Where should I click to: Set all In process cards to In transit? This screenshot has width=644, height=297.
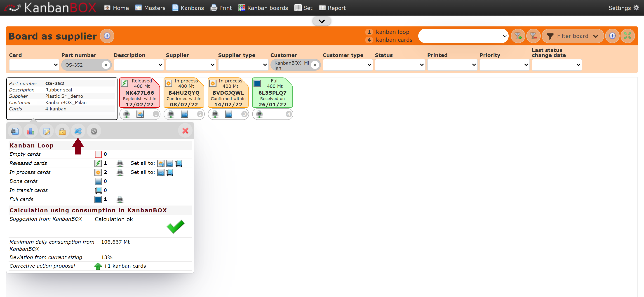tap(169, 172)
